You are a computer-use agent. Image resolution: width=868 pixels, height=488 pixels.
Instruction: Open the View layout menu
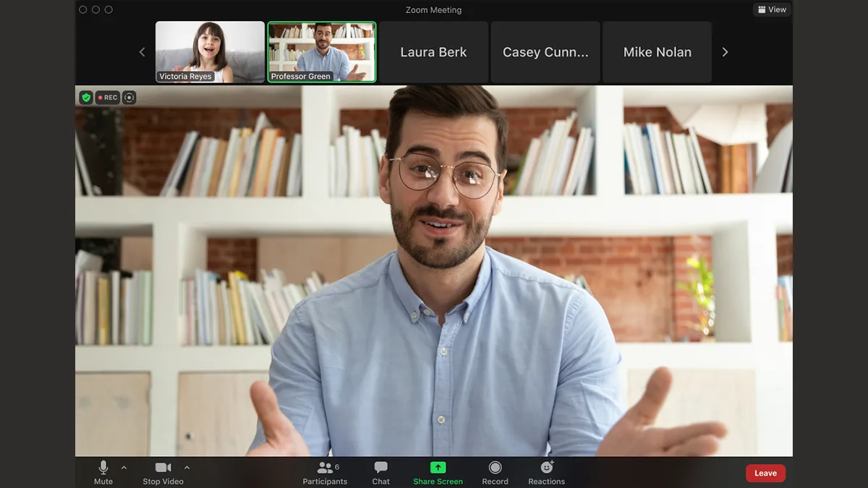pyautogui.click(x=772, y=9)
